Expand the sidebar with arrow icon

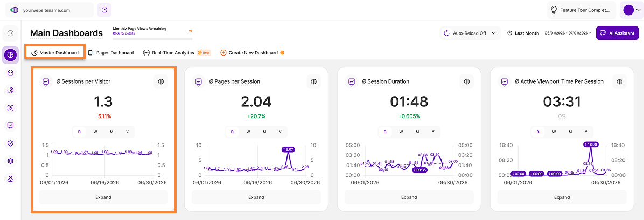pyautogui.click(x=10, y=33)
